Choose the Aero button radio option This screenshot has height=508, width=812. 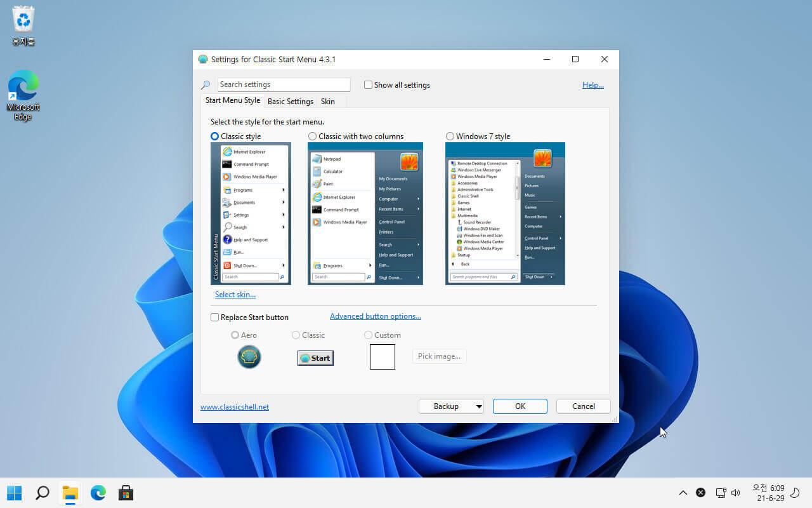click(235, 335)
